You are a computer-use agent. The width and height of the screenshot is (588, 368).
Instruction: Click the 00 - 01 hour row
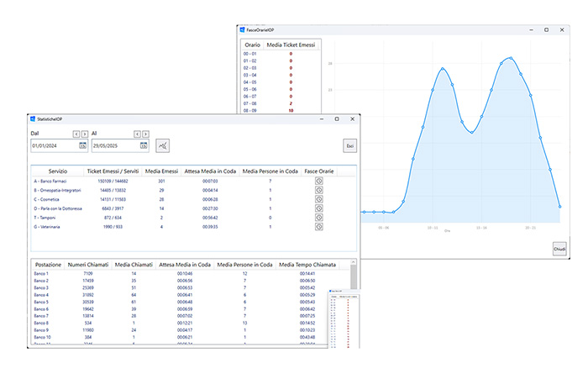[x=281, y=54]
